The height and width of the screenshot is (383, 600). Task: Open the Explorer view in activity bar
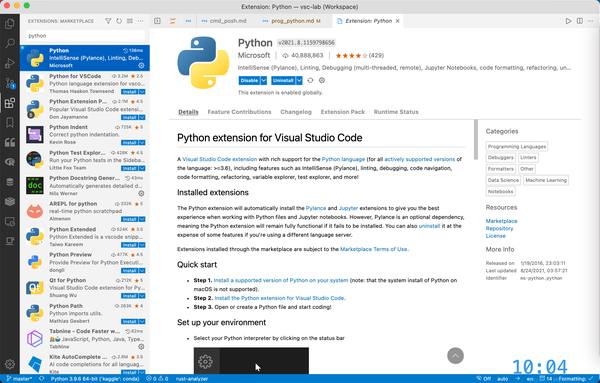10,24
